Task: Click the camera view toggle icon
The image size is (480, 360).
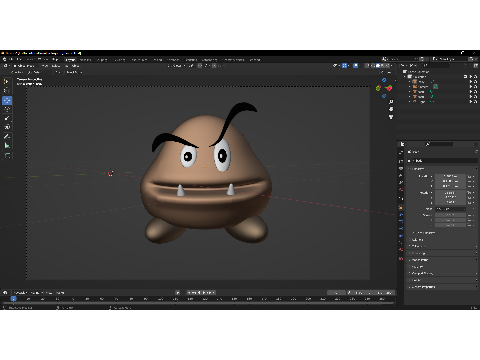Action: tap(391, 117)
